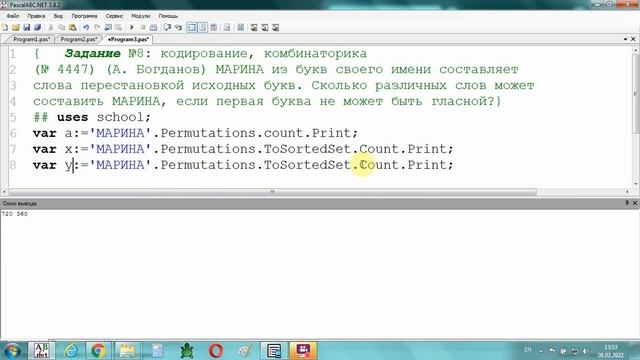This screenshot has height=360, width=640.
Task: Switch to the Program1.pas tab
Action: click(x=31, y=40)
